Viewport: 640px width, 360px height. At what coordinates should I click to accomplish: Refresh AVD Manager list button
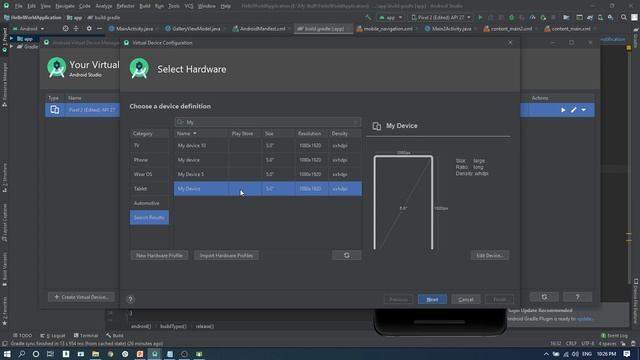click(544, 297)
